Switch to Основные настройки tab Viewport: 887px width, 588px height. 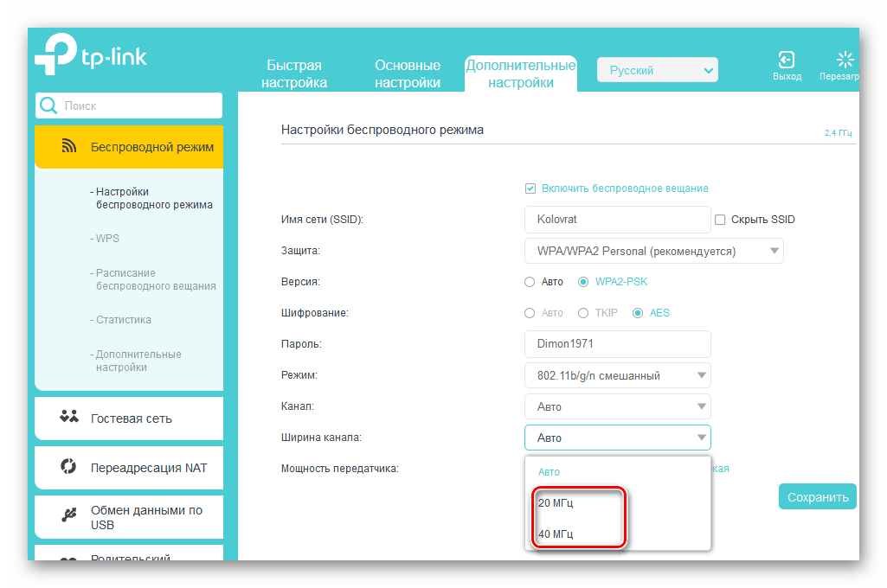coord(408,73)
